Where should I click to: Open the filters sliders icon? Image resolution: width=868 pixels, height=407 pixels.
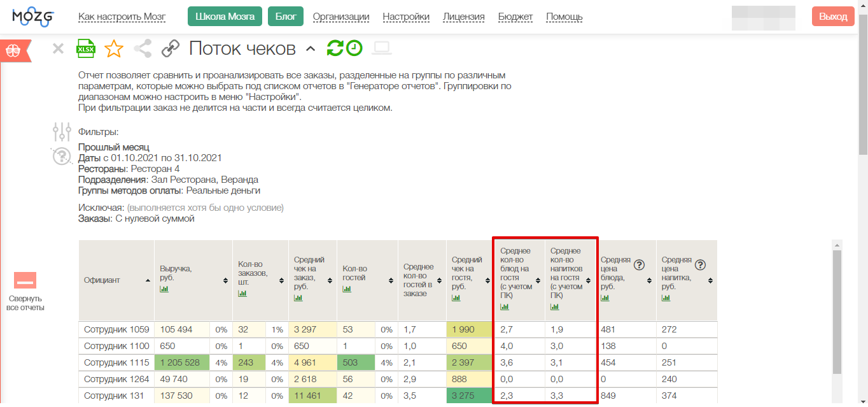click(x=62, y=132)
